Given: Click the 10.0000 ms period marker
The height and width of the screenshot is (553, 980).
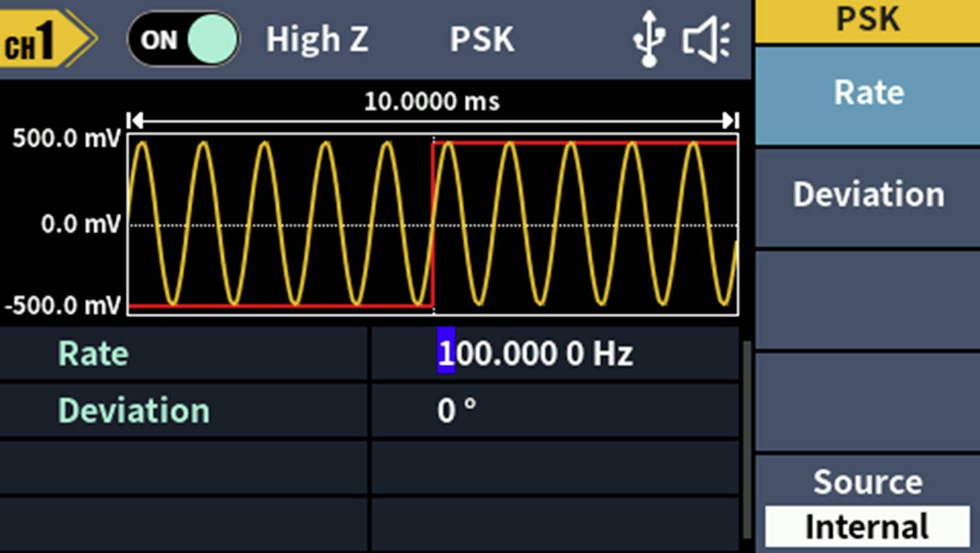Looking at the screenshot, I should pos(431,101).
